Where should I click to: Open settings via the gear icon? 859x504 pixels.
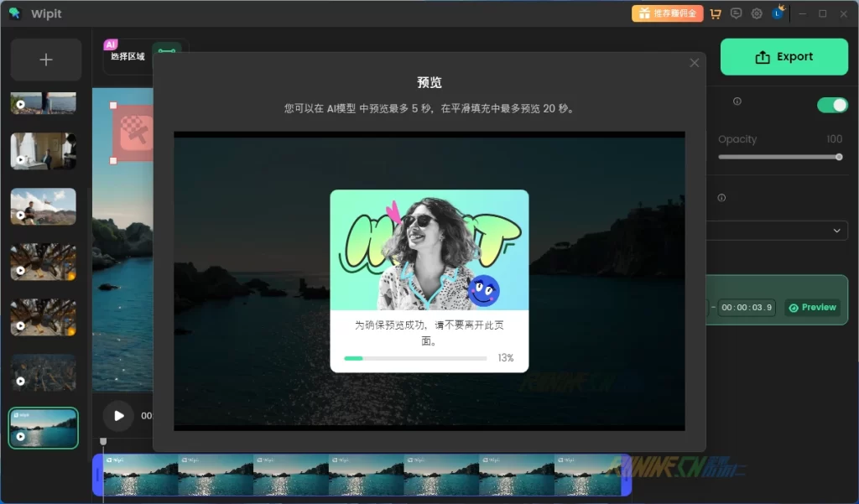point(757,13)
